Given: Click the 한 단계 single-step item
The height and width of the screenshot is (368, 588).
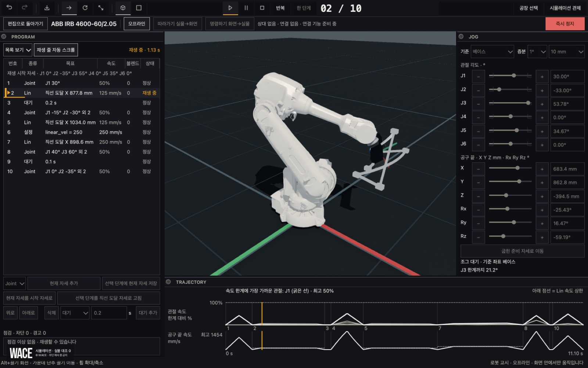Looking at the screenshot, I should click(304, 8).
